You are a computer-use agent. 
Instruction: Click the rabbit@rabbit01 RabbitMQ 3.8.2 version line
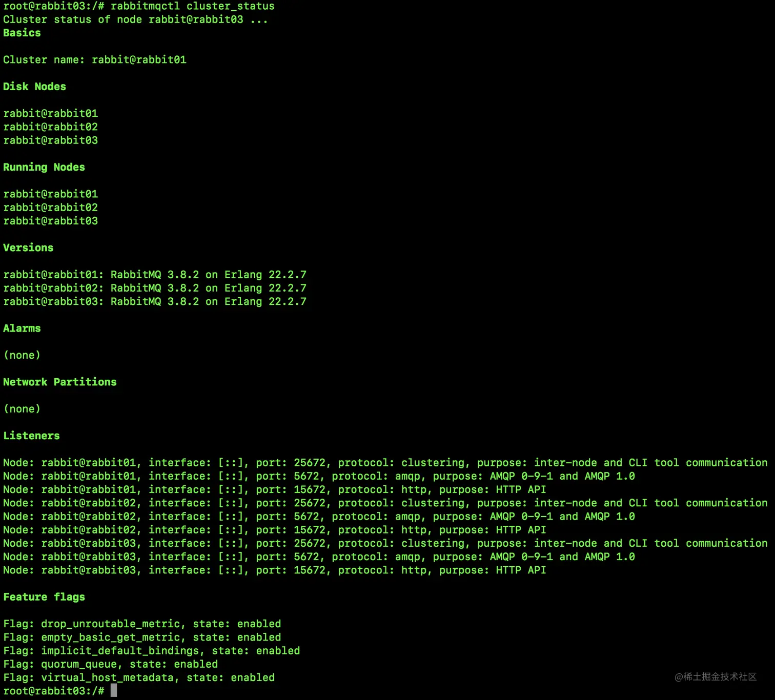point(155,275)
